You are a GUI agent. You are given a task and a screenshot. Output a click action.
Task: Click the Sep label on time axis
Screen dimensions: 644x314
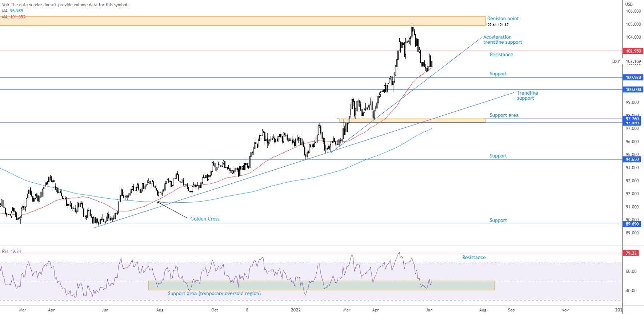[x=511, y=310]
